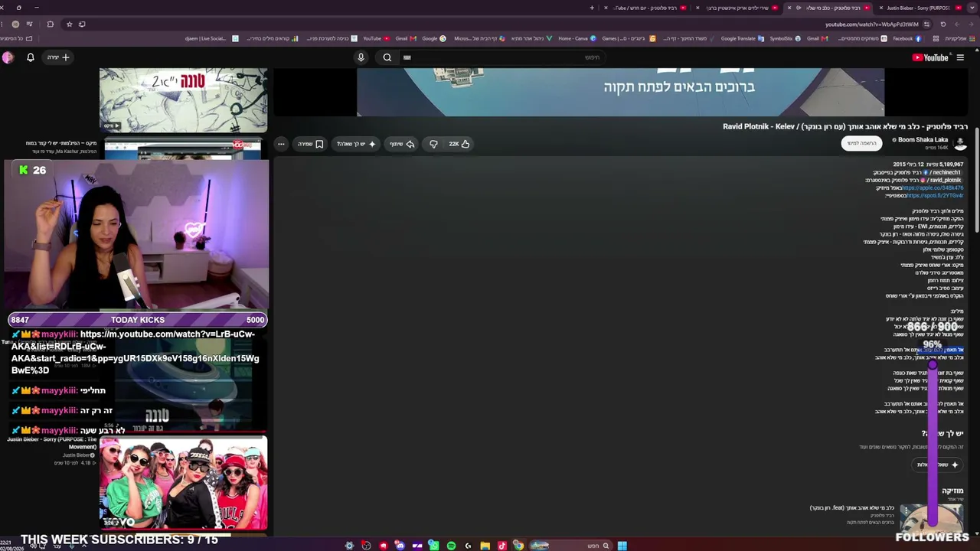Image resolution: width=980 pixels, height=551 pixels.
Task: Open Google Chrome from the taskbar
Action: (518, 546)
